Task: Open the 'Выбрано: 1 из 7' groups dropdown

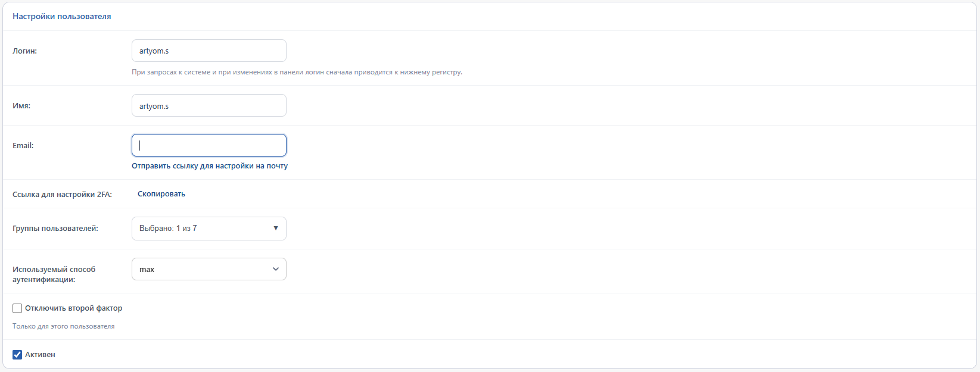Action: pyautogui.click(x=209, y=229)
